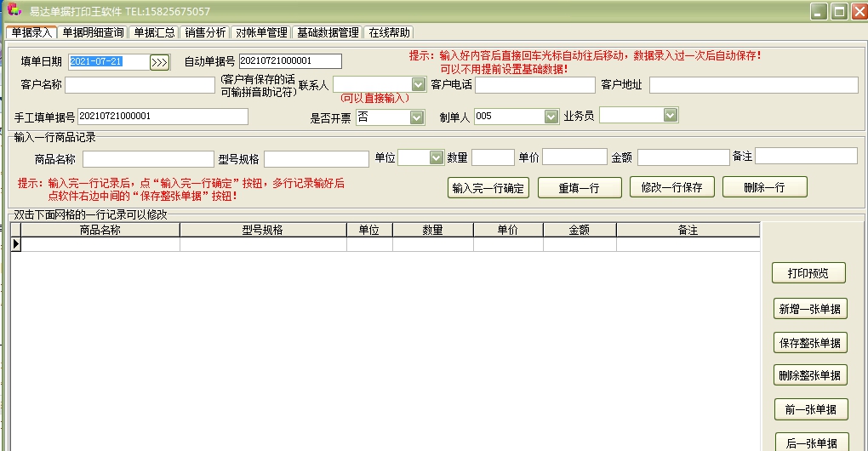
Task: Click 修改一行保存 button
Action: [x=672, y=187]
